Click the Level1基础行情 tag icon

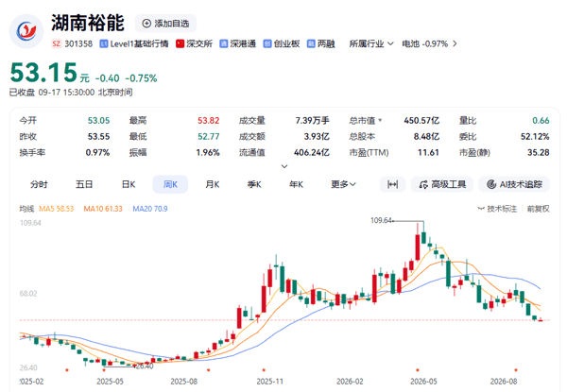tap(104, 43)
